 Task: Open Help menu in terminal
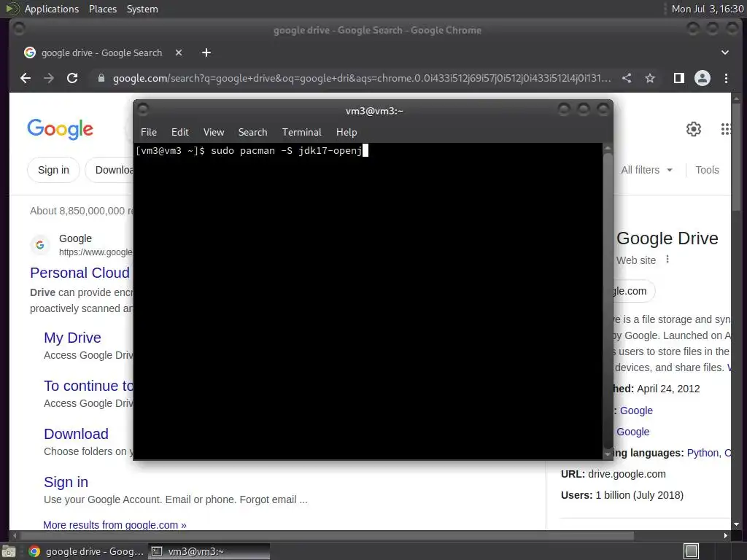point(347,133)
